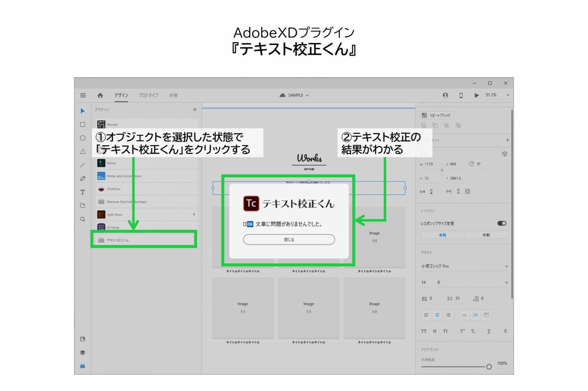The image size is (588, 391).
Task: Click the fixed width constraint icon
Action: pyautogui.click(x=449, y=191)
